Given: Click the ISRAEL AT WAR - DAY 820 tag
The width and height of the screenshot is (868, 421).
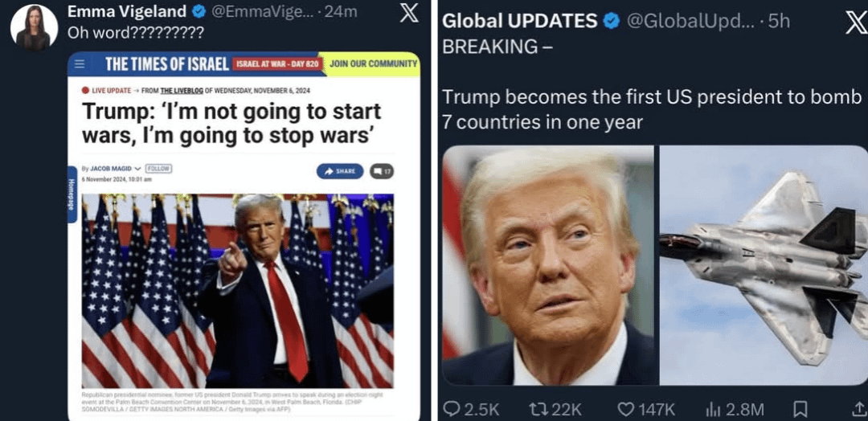Looking at the screenshot, I should 277,64.
